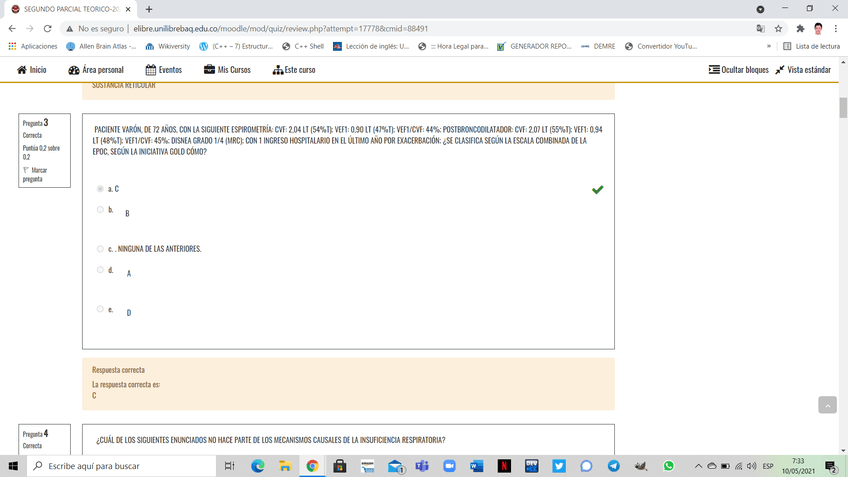This screenshot has height=477, width=848.
Task: Open the Chrome three-dot menu
Action: point(836,29)
